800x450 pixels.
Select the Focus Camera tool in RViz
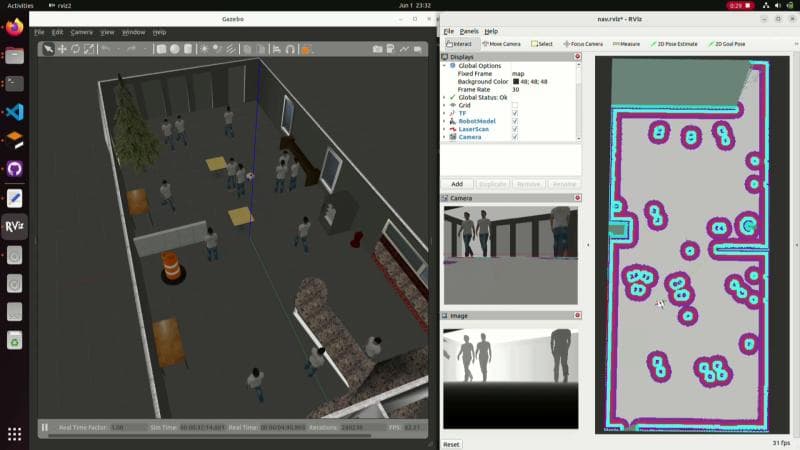click(x=583, y=44)
